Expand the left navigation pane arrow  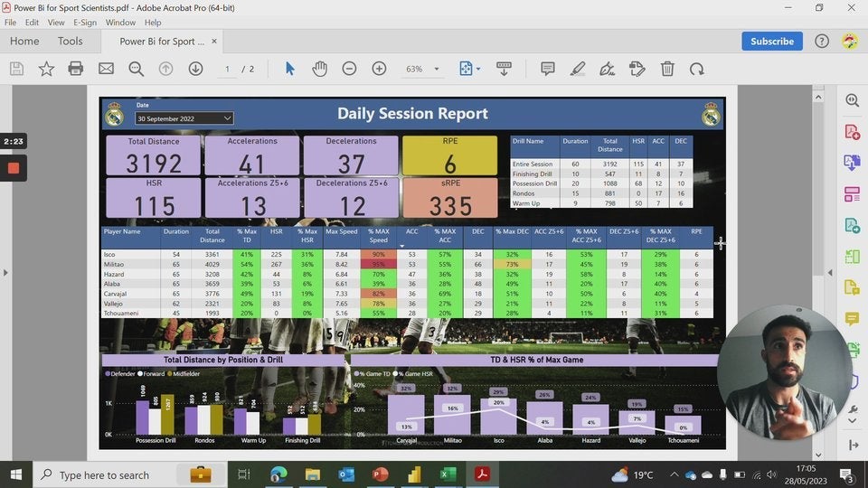5,272
